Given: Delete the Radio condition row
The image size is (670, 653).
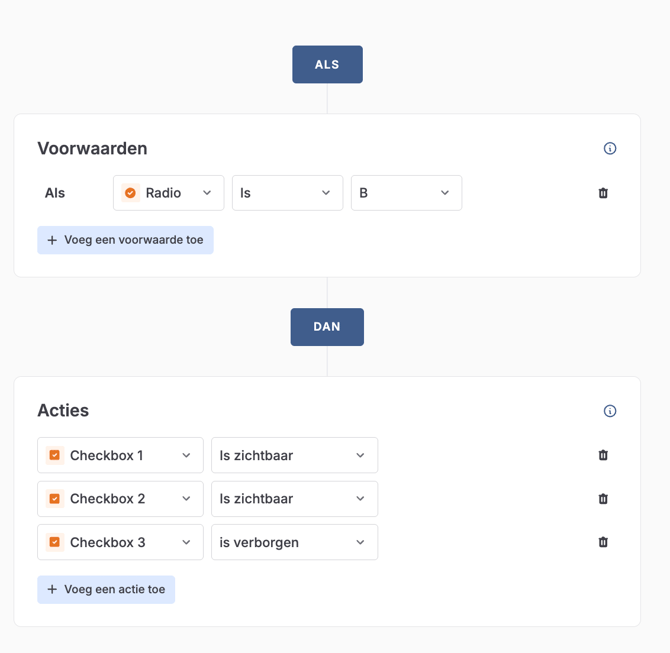Looking at the screenshot, I should point(603,193).
